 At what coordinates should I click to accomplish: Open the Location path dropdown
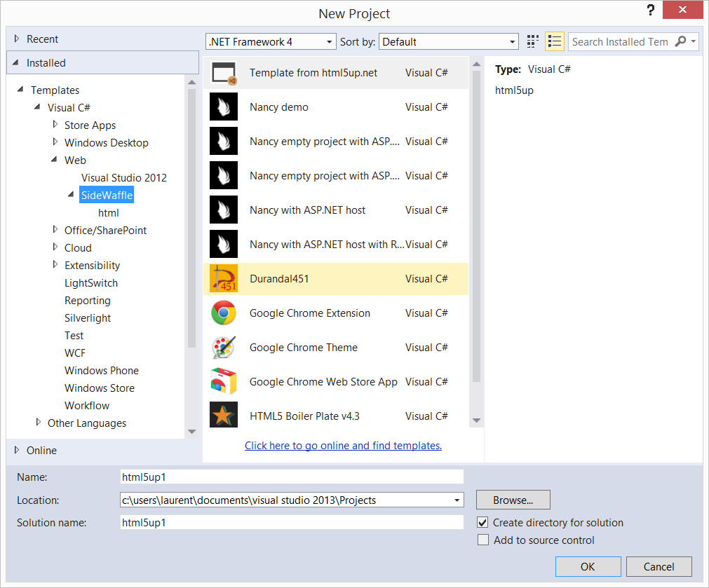tap(457, 500)
